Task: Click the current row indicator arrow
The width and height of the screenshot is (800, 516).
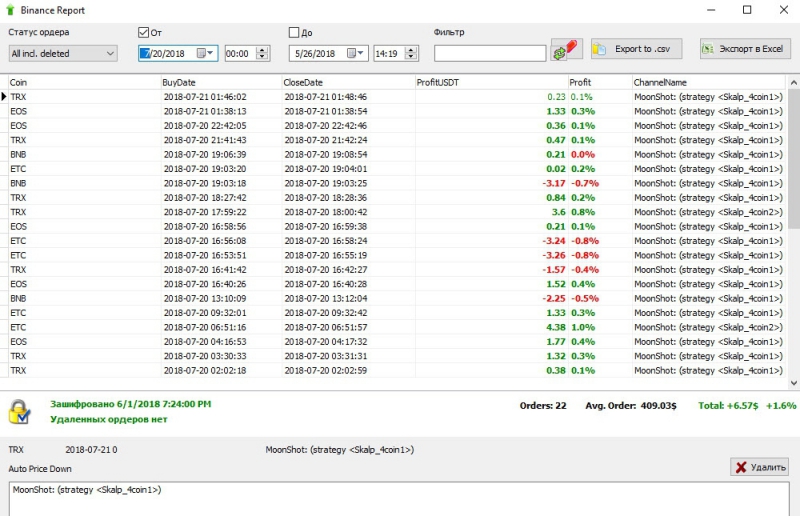Action: pyautogui.click(x=4, y=96)
